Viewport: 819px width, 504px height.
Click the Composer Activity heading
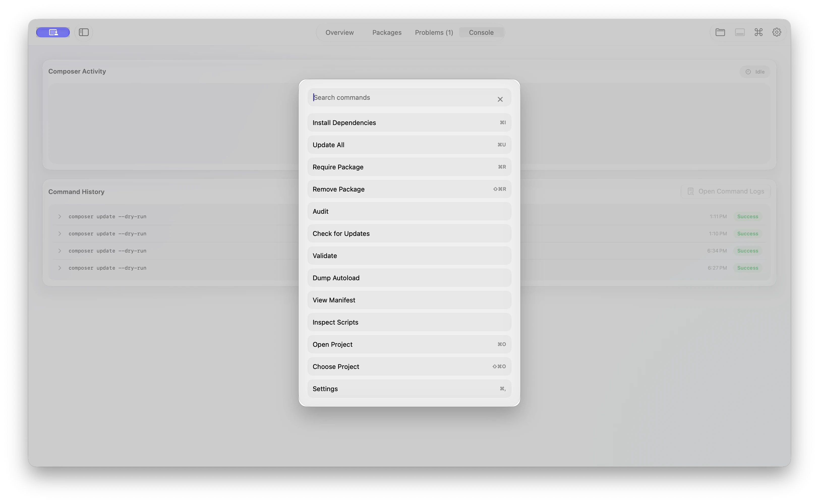tap(77, 71)
